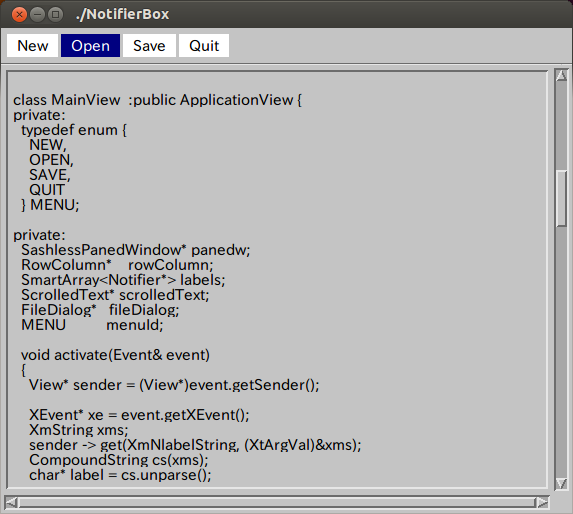Click the vertical scrollbar up arrow
This screenshot has height=514, width=573.
click(x=561, y=75)
